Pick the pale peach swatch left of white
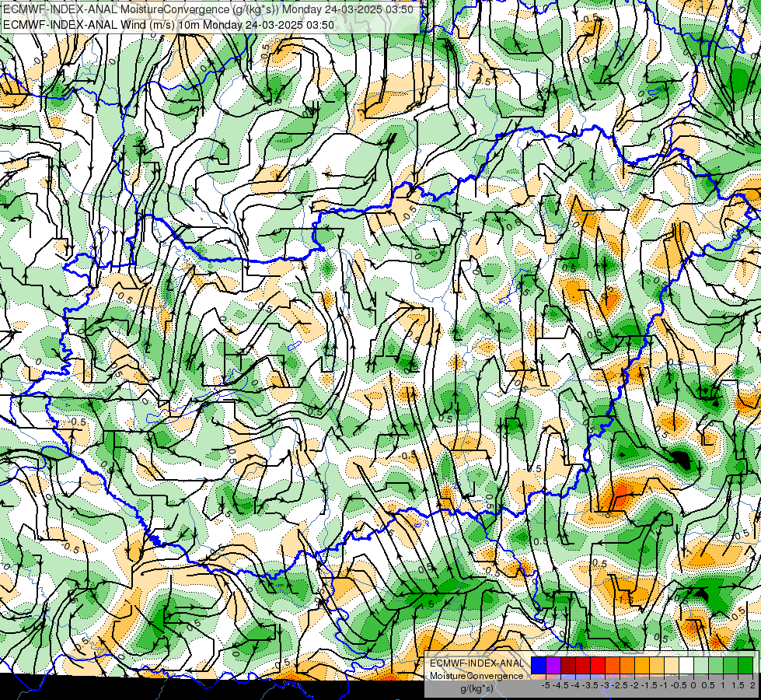 pyautogui.click(x=671, y=665)
